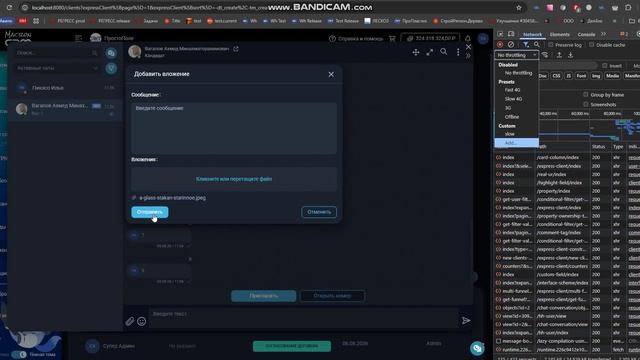This screenshot has height=360, width=640.
Task: Click the DevTools network search icon
Action: tap(537, 44)
